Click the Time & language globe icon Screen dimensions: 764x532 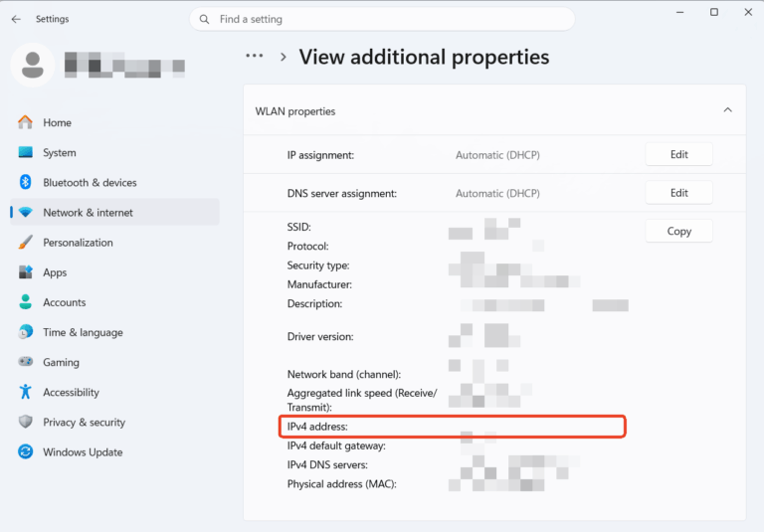pos(25,332)
